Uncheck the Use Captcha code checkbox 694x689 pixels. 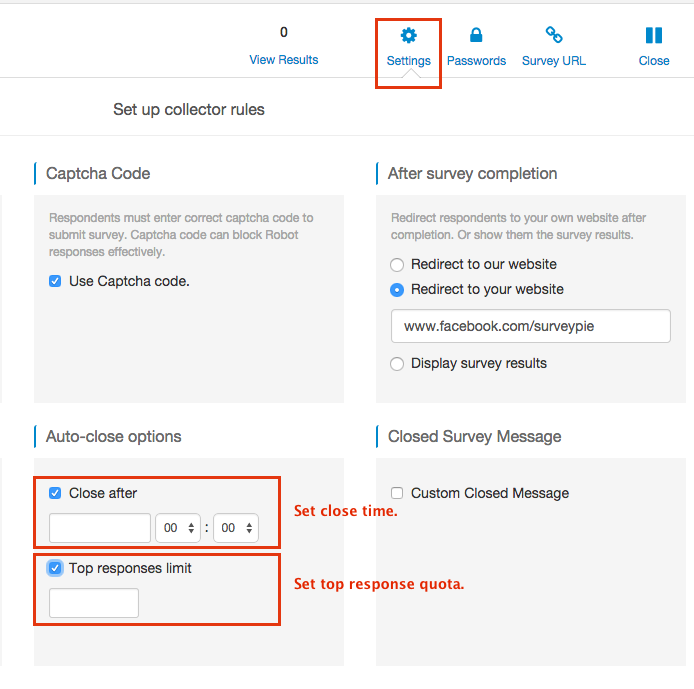click(55, 282)
